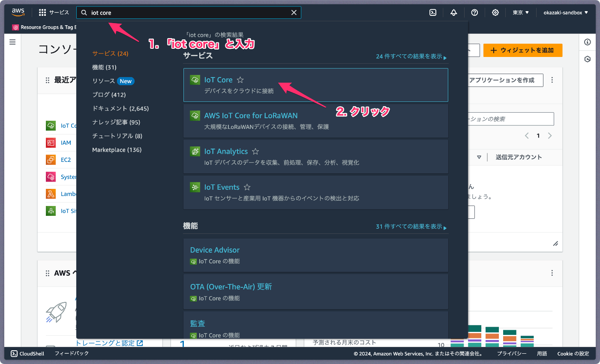The image size is (600, 364).
Task: Click inside the iot core search box
Action: tap(189, 13)
